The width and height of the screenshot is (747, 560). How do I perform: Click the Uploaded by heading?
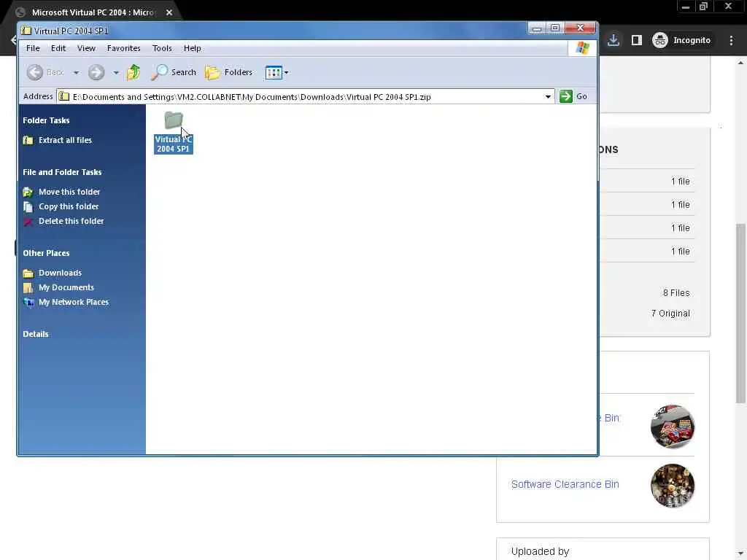[541, 551]
